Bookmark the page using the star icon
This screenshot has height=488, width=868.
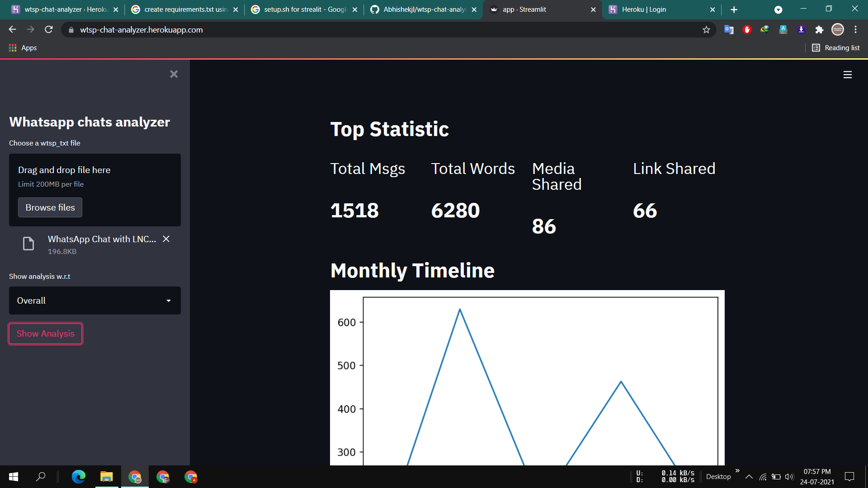coord(706,29)
